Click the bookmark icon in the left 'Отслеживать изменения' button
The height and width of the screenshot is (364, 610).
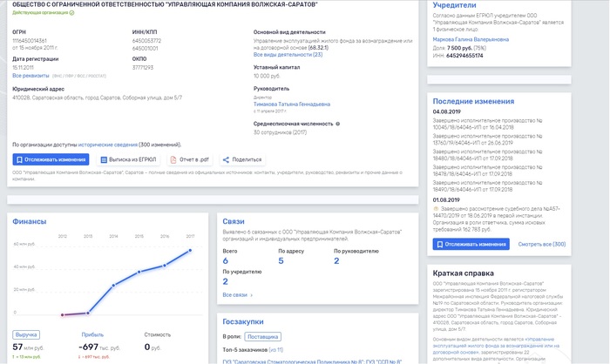(21, 159)
